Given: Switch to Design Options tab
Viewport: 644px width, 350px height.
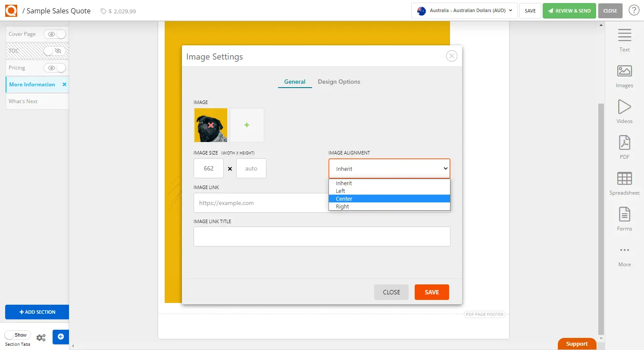Looking at the screenshot, I should coord(339,82).
